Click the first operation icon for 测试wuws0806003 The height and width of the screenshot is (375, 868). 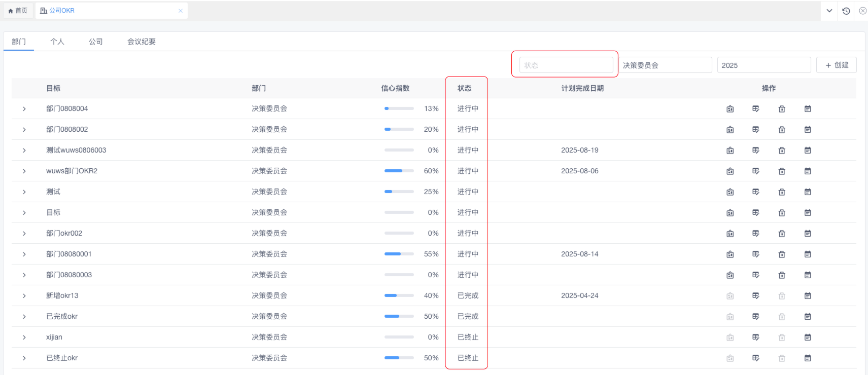click(730, 151)
